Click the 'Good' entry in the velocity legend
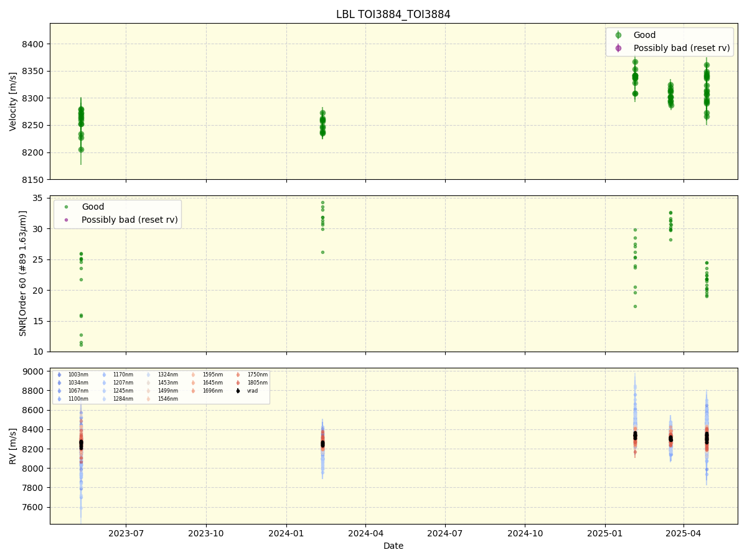Viewport: 747px width, 560px height. (x=644, y=35)
